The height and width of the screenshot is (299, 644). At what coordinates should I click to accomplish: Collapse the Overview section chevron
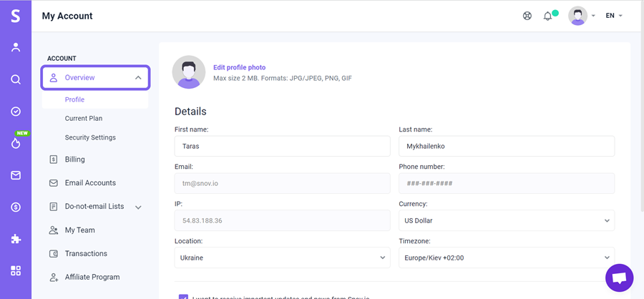click(x=138, y=78)
